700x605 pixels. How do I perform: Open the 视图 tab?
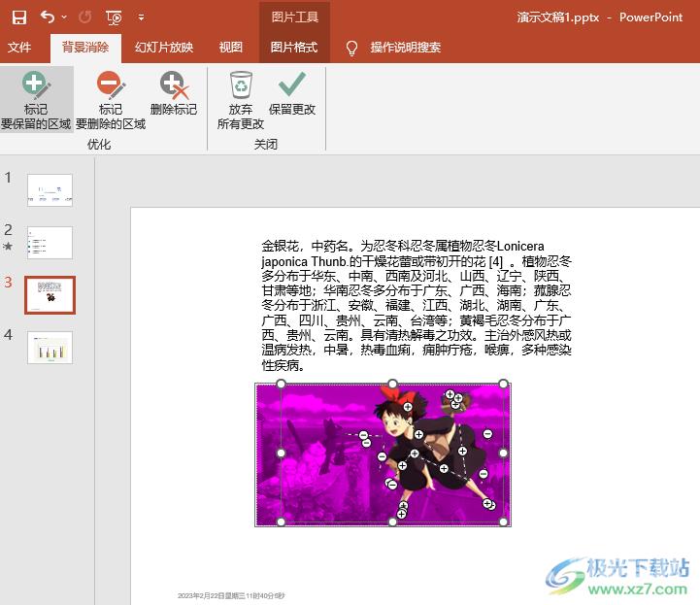(231, 47)
